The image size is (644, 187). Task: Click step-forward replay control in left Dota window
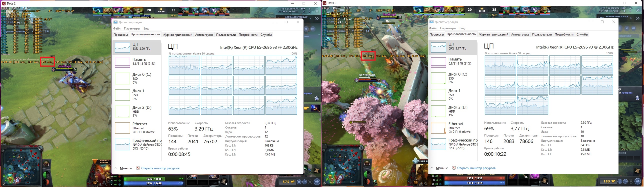pyautogui.click(x=306, y=29)
